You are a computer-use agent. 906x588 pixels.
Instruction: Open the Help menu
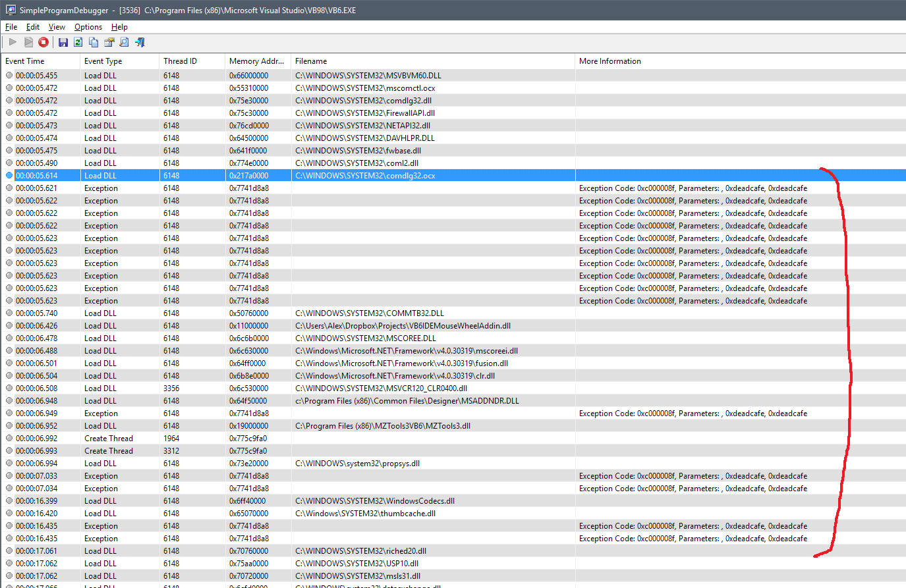click(119, 27)
